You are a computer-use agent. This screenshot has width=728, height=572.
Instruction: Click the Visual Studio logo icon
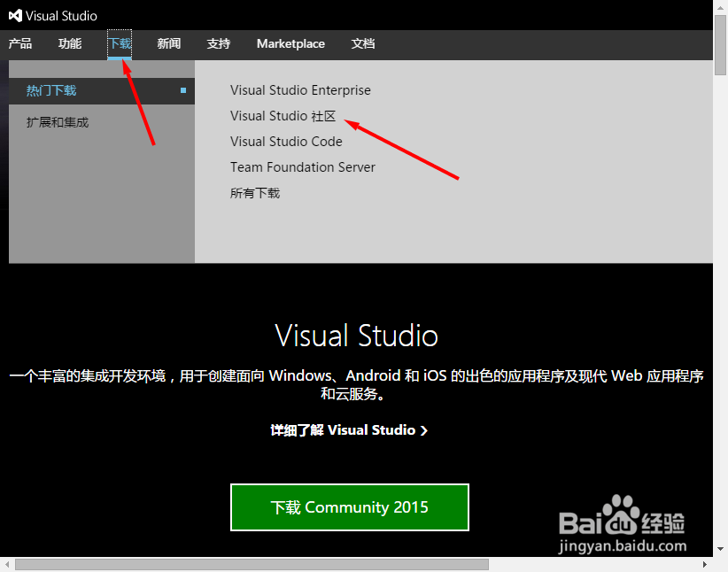16,15
